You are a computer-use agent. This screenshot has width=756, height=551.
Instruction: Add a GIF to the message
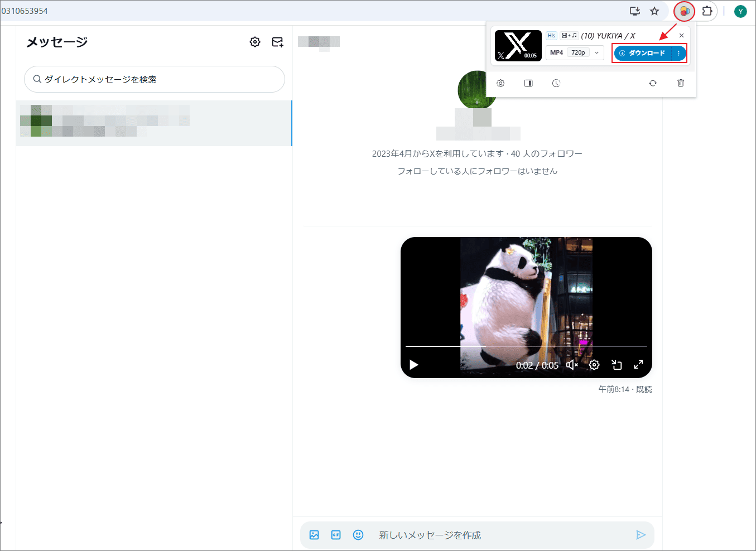tap(336, 535)
